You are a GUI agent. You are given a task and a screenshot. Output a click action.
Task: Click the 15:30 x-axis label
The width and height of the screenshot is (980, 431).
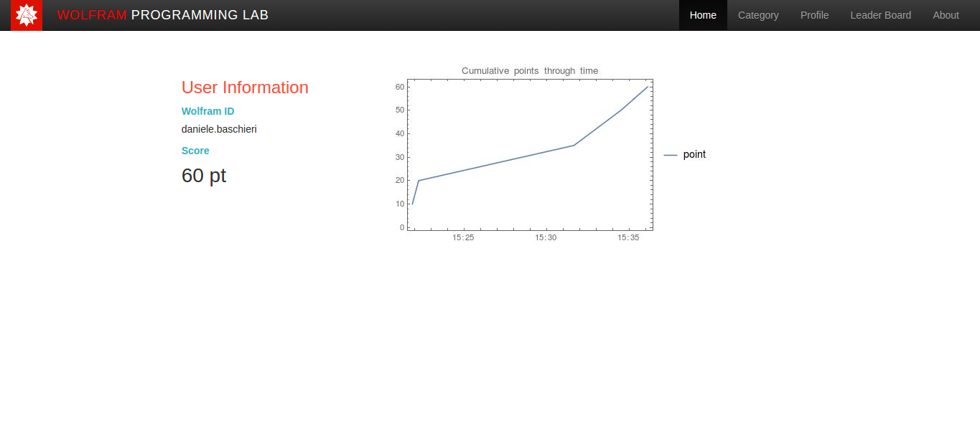[546, 237]
